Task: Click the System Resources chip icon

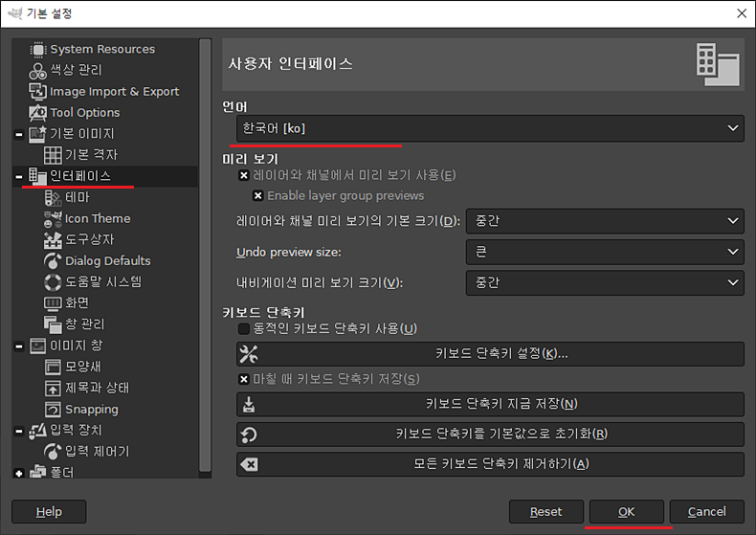Action: tap(38, 50)
